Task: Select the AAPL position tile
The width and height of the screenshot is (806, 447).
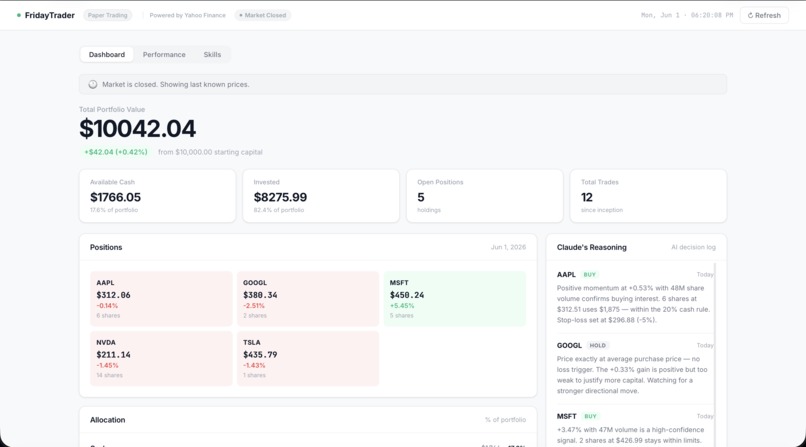Action: tap(161, 299)
